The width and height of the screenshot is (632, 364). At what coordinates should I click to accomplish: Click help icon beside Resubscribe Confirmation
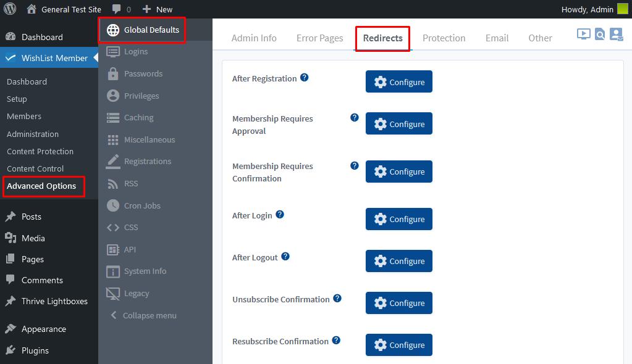[x=336, y=340]
